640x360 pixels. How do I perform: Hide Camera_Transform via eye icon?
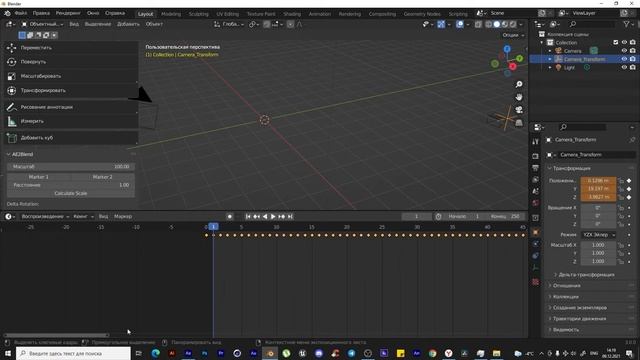pos(624,59)
